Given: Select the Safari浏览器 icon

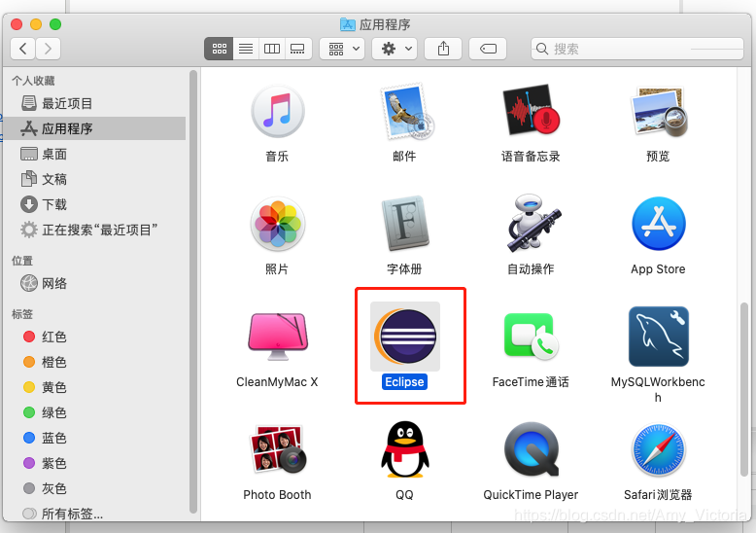Looking at the screenshot, I should coord(659,449).
